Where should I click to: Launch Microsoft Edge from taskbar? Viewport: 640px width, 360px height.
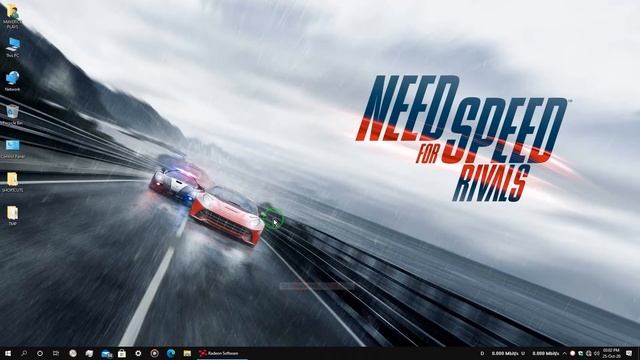coord(171,353)
